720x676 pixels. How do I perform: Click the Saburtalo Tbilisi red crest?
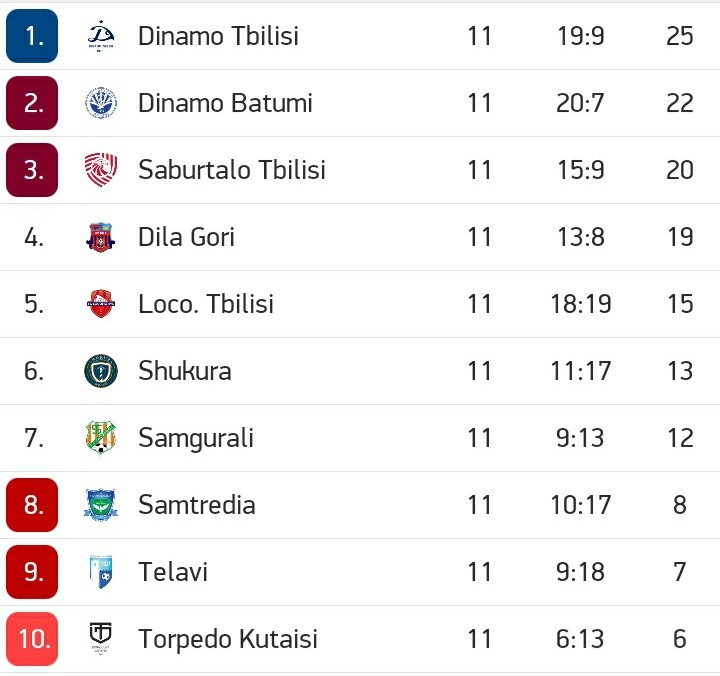[101, 170]
